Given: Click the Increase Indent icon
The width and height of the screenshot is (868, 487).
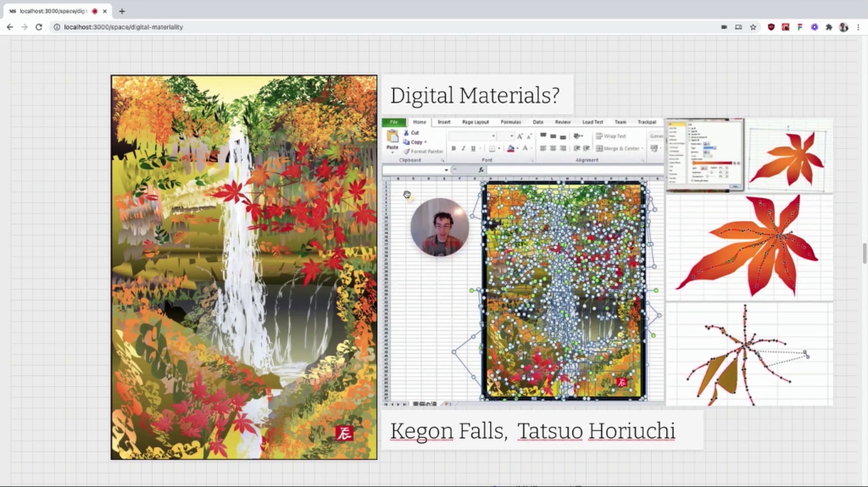Looking at the screenshot, I should point(587,148).
